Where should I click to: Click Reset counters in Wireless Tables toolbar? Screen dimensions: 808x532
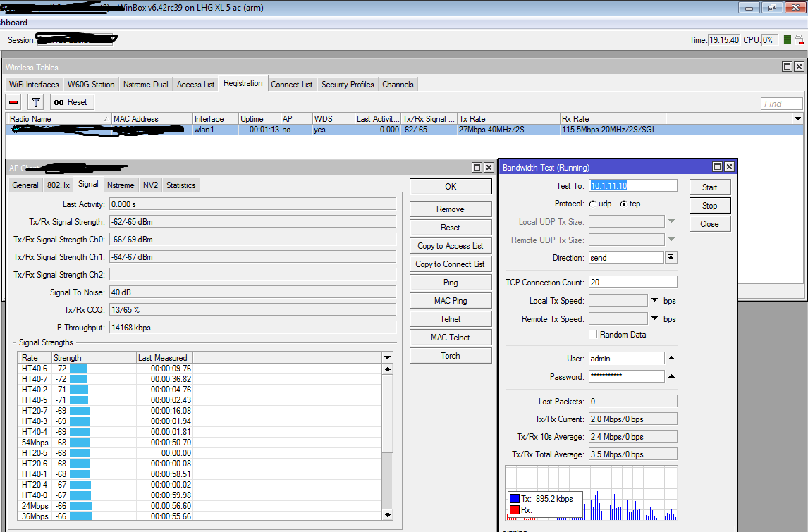71,102
